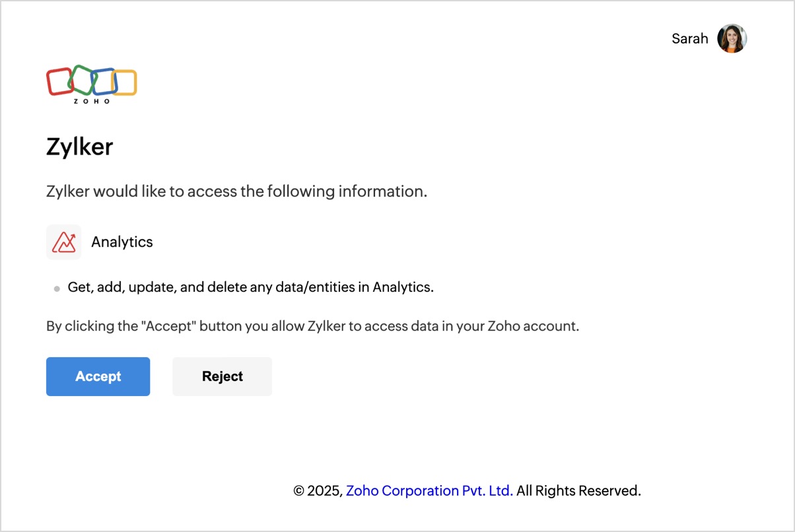The height and width of the screenshot is (532, 795).
Task: Click the red Analytics app icon
Action: pos(63,242)
